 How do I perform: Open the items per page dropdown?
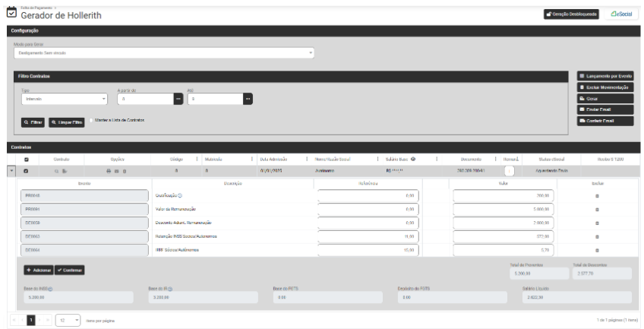(x=68, y=321)
